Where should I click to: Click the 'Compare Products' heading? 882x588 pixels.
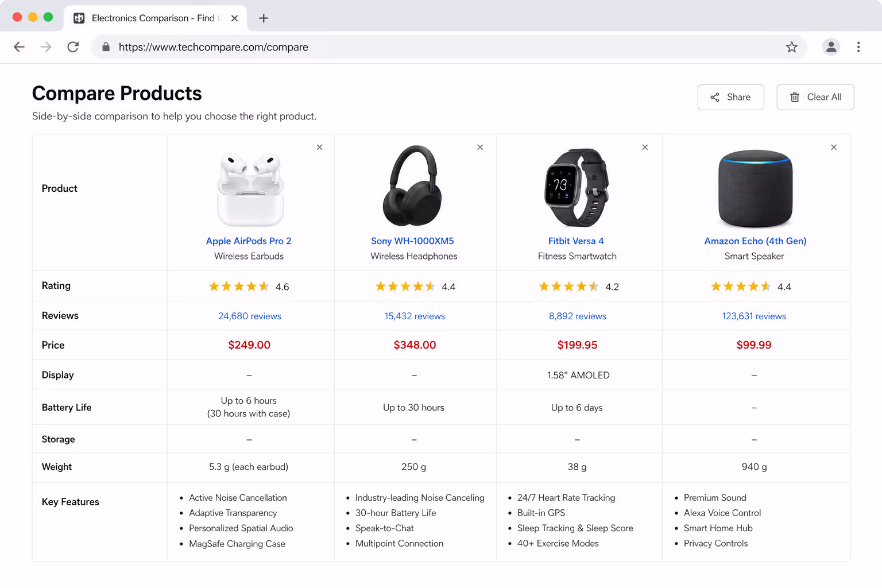pos(117,93)
